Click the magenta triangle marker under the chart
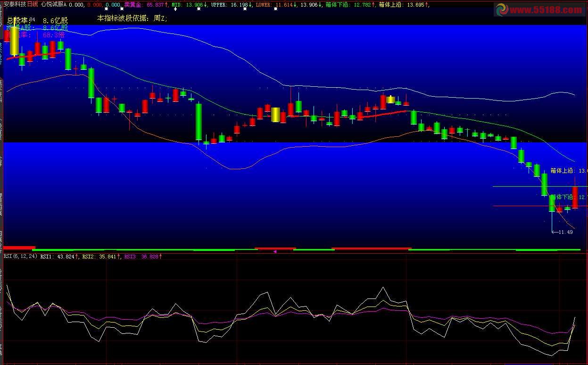This screenshot has width=588, height=365. point(275,251)
